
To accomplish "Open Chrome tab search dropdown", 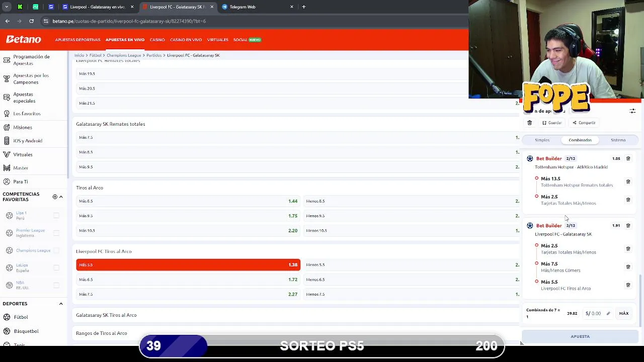I will [7, 7].
